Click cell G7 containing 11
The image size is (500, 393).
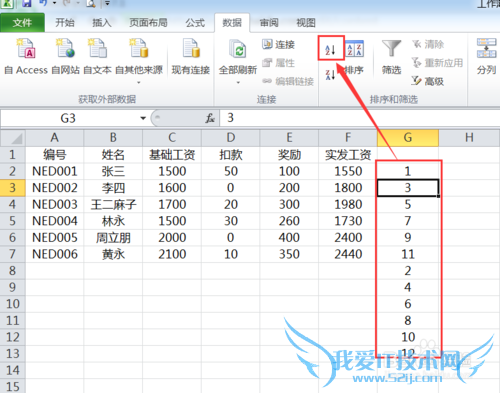[408, 254]
